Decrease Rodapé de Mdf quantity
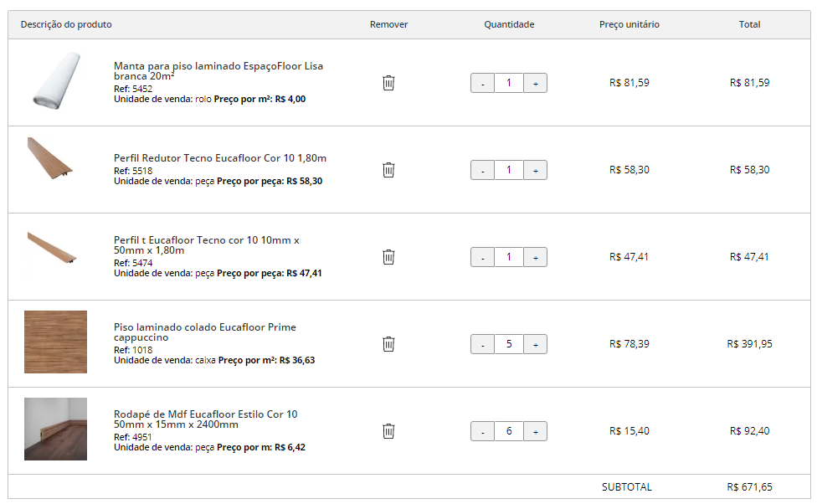Screen dimensions: 817x504 click(482, 431)
